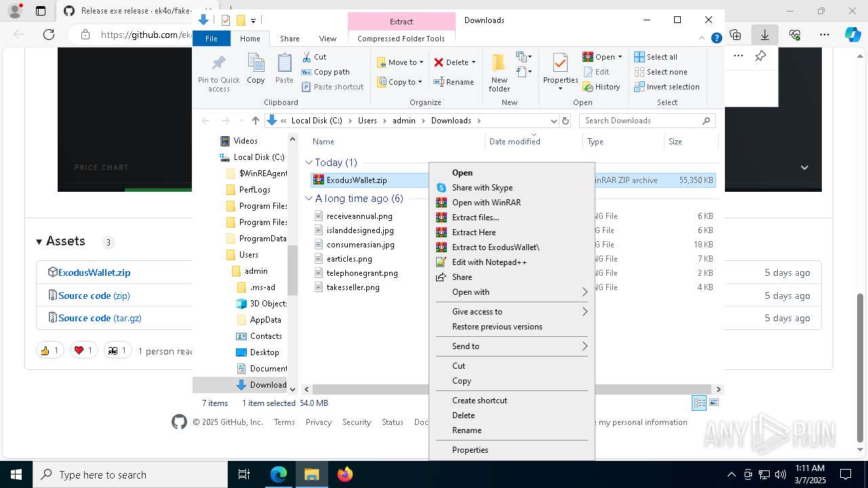
Task: Select Desktop in the navigation tree
Action: pos(264,352)
